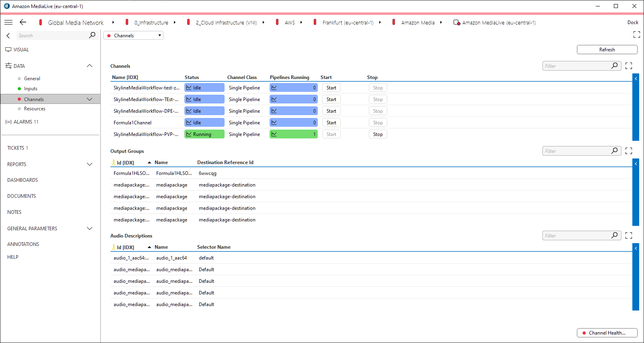
Task: Open dropdown arrow after Amazon Media breadcrumb
Action: pyautogui.click(x=441, y=22)
